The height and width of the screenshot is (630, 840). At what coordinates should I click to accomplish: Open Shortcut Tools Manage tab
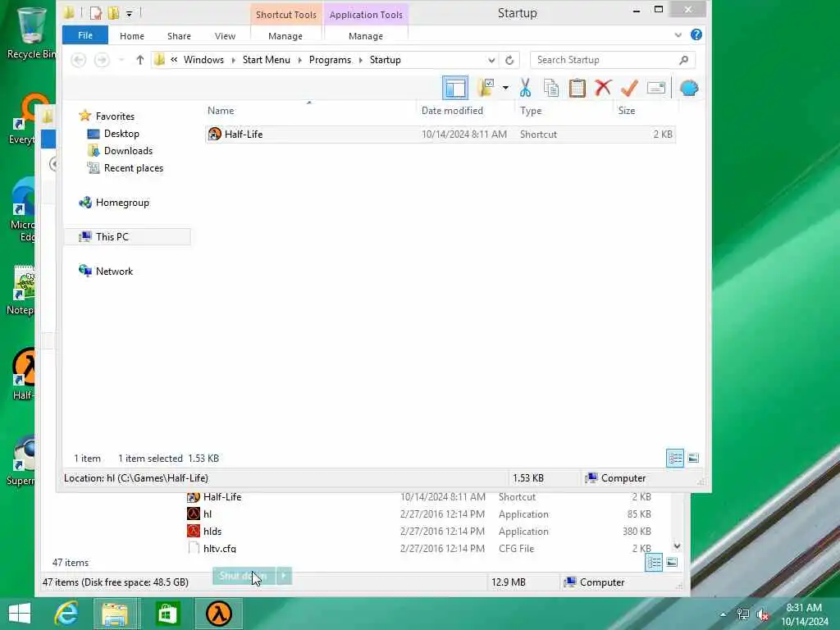pyautogui.click(x=285, y=36)
